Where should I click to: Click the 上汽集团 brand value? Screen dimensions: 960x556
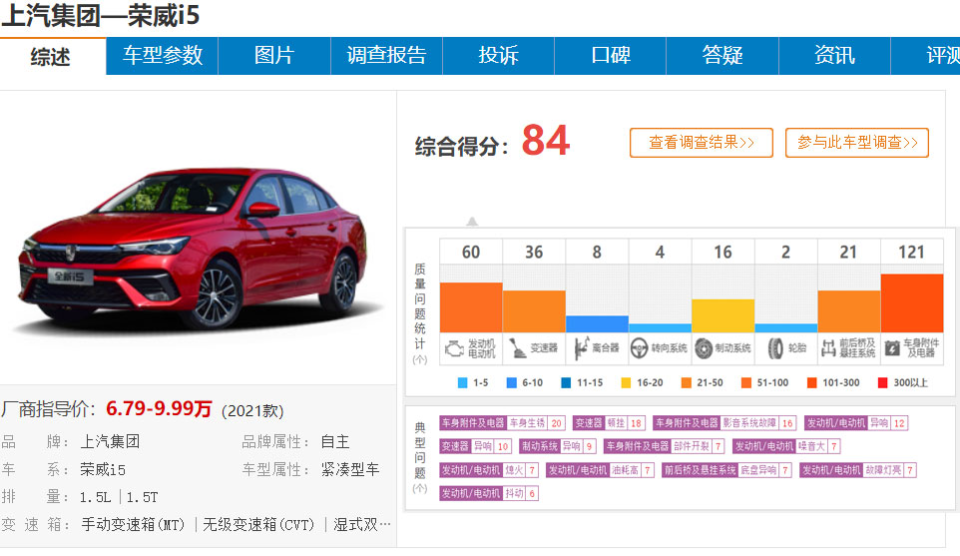click(x=110, y=441)
